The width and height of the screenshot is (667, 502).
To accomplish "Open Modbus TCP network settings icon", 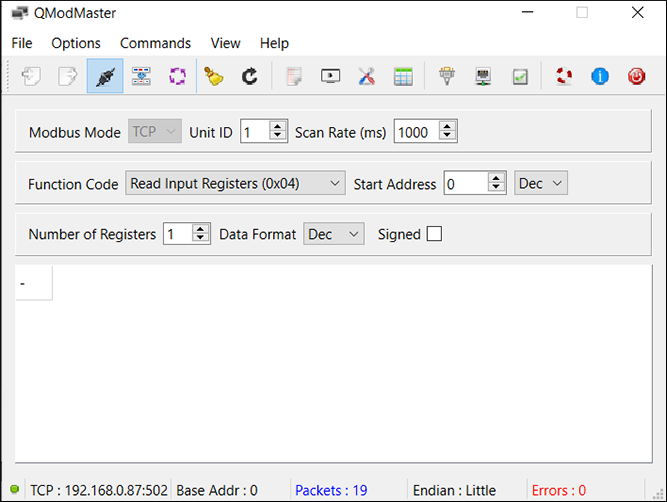I will coord(484,77).
